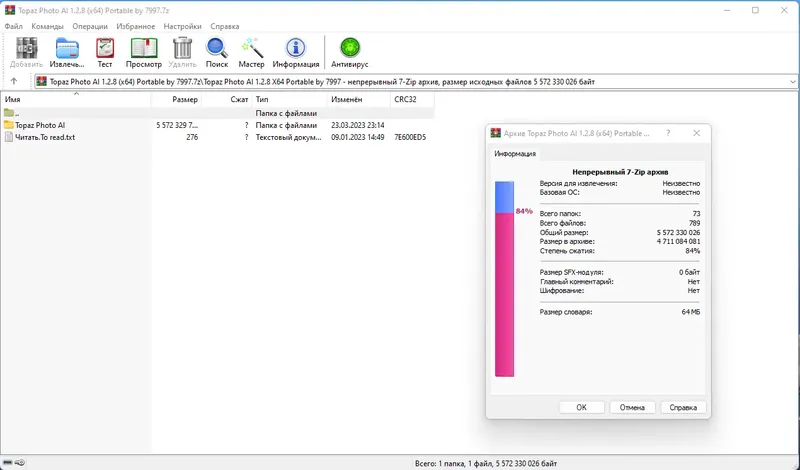This screenshot has height=470, width=800.
Task: Go up one folder level arrow
Action: click(14, 81)
